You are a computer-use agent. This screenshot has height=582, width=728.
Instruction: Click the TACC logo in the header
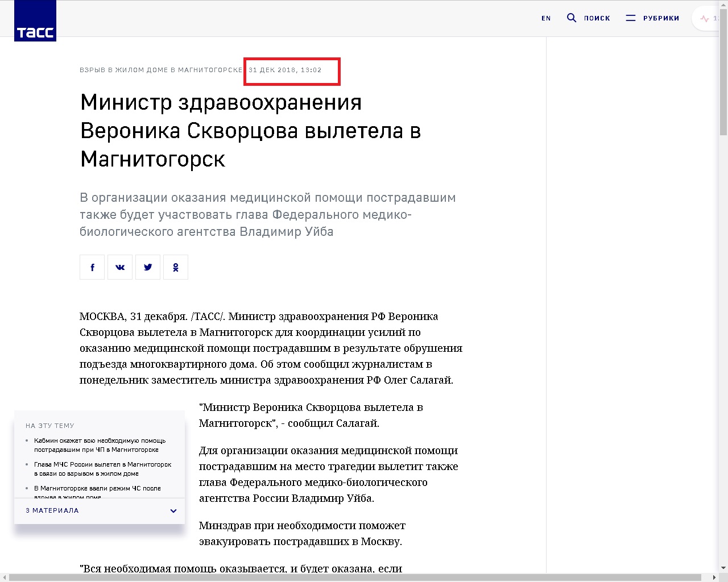coord(35,20)
